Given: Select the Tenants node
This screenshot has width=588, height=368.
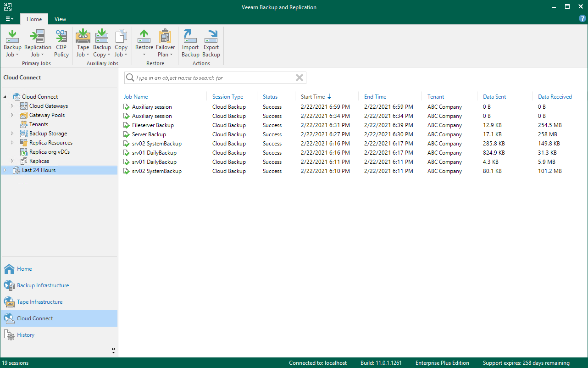Looking at the screenshot, I should [x=39, y=124].
